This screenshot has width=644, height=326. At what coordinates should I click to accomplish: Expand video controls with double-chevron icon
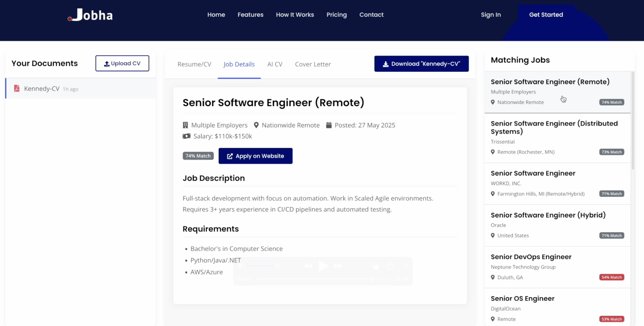click(405, 266)
